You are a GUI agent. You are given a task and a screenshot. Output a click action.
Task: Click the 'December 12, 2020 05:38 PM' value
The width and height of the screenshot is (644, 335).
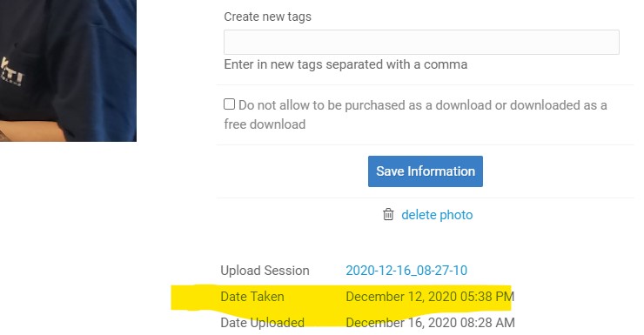[x=430, y=297]
